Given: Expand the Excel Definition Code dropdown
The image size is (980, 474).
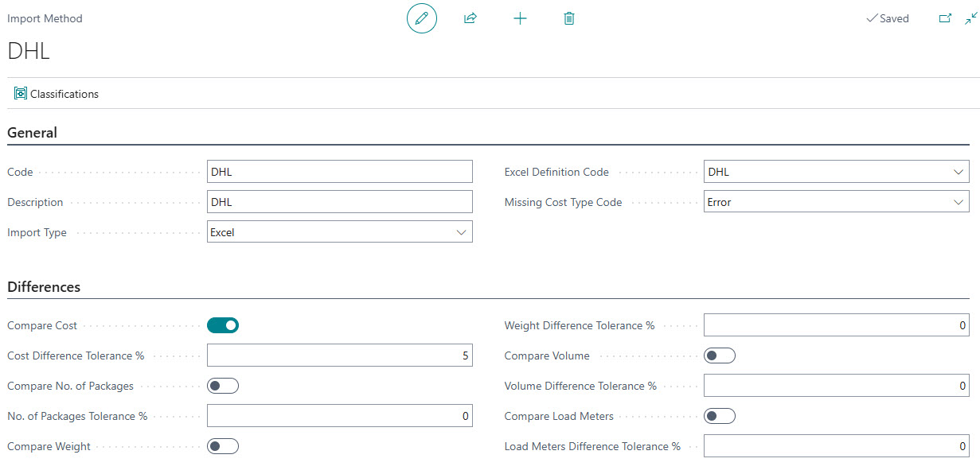Looking at the screenshot, I should [x=958, y=172].
